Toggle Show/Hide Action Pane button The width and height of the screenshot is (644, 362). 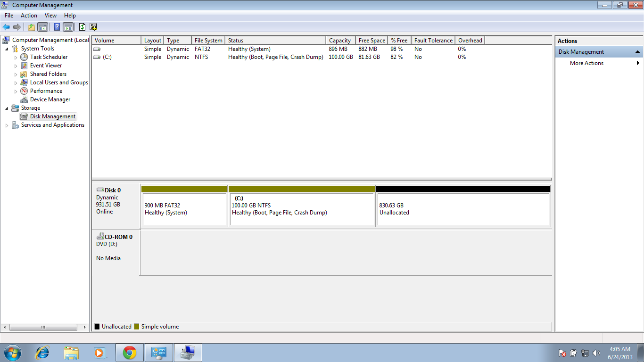68,27
